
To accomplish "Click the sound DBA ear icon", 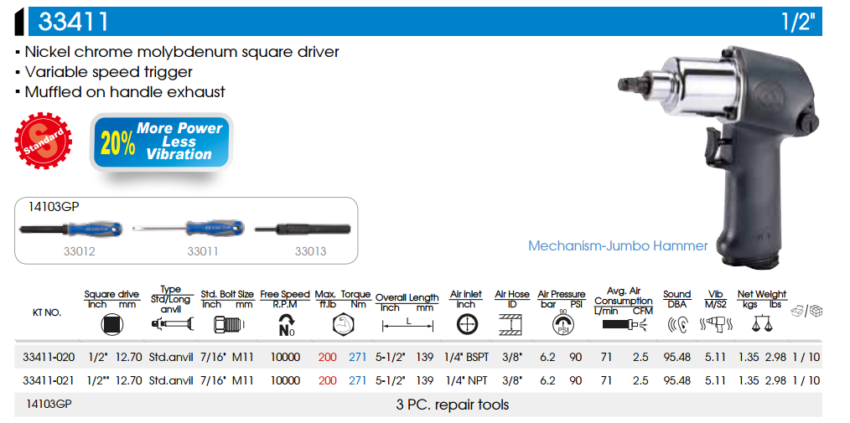I will (676, 324).
